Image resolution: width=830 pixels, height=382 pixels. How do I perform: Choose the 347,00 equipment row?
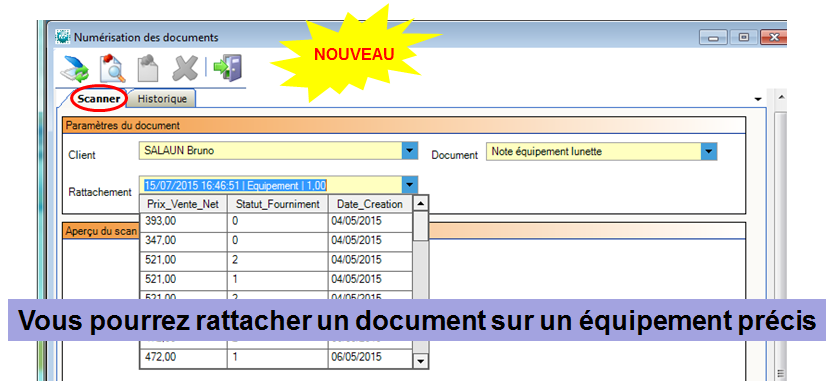[276, 241]
